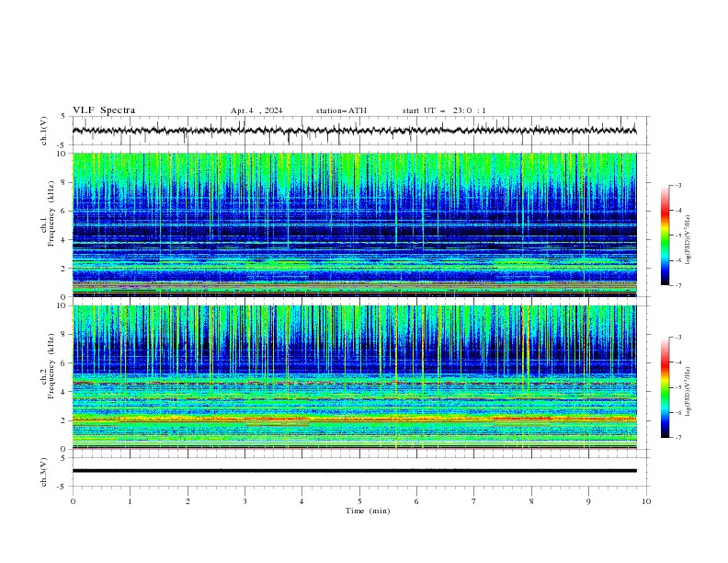Viewport: 728px width, 563px height.
Task: Click the ch.1 "Frequency (kHz)" axis label
Action: (51, 213)
